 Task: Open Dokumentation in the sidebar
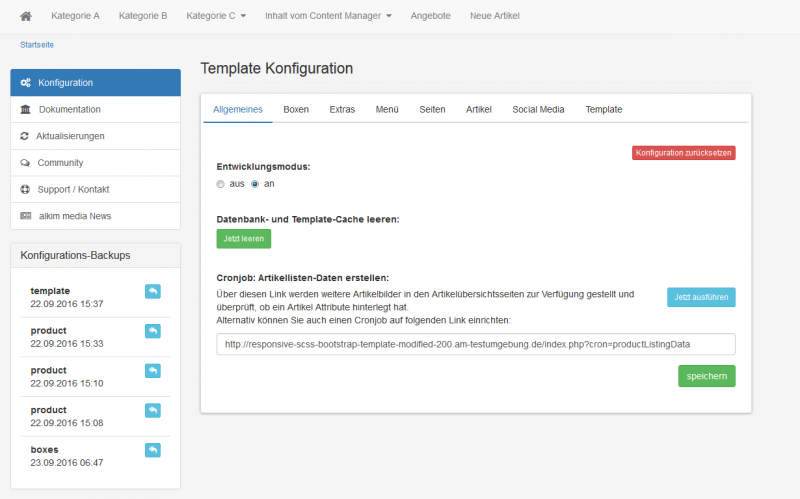coord(95,109)
